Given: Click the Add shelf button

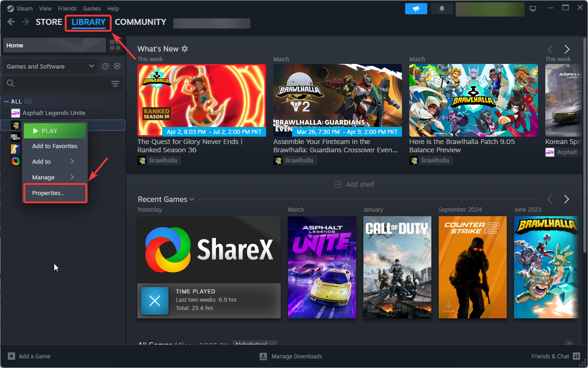Looking at the screenshot, I should click(355, 184).
